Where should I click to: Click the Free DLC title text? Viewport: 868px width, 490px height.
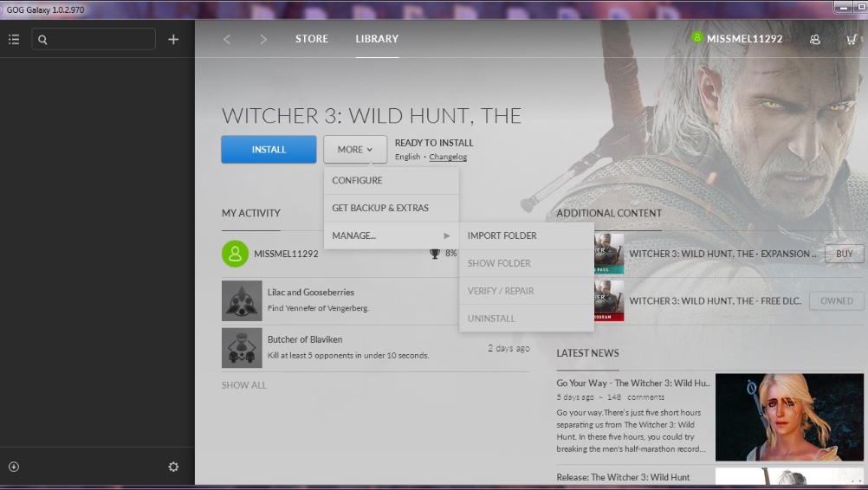pyautogui.click(x=716, y=301)
